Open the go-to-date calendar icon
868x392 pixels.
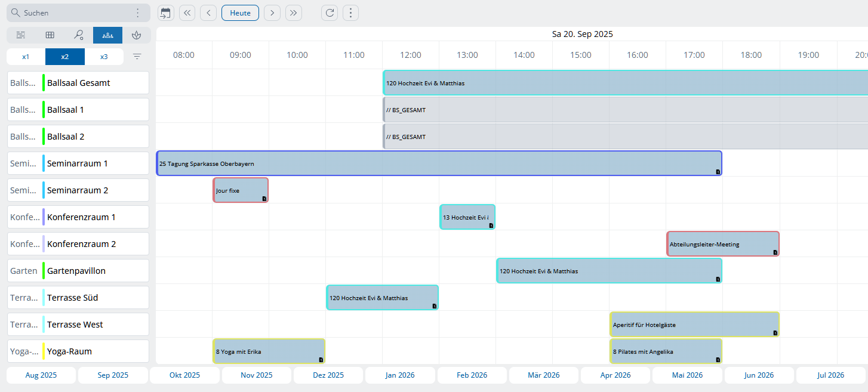click(165, 13)
